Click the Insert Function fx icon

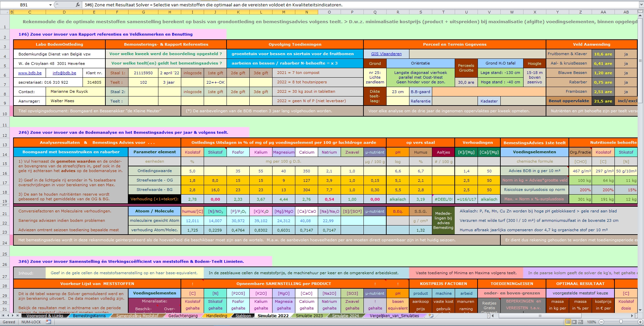click(78, 5)
